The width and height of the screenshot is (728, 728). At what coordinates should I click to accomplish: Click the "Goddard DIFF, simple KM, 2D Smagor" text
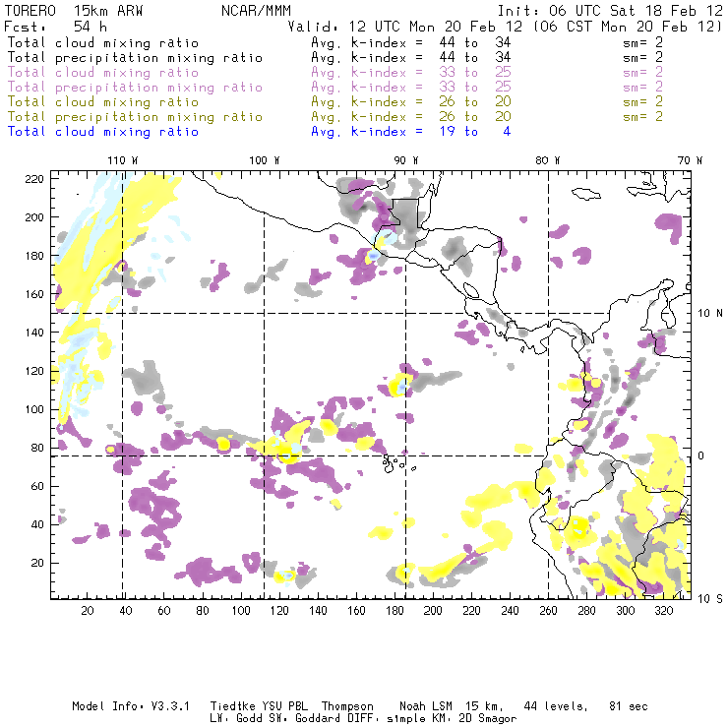(x=405, y=719)
